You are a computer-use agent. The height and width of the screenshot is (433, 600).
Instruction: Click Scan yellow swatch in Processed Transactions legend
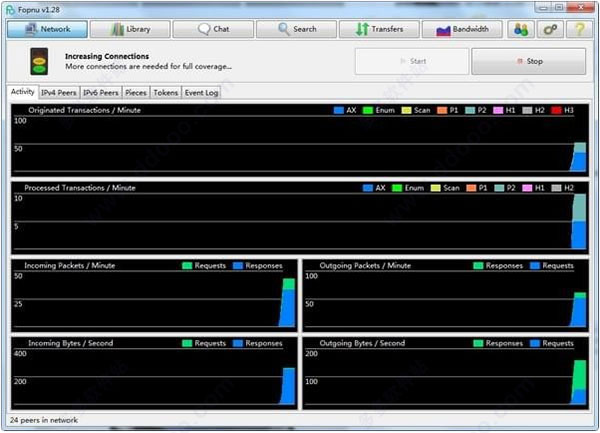(x=435, y=188)
